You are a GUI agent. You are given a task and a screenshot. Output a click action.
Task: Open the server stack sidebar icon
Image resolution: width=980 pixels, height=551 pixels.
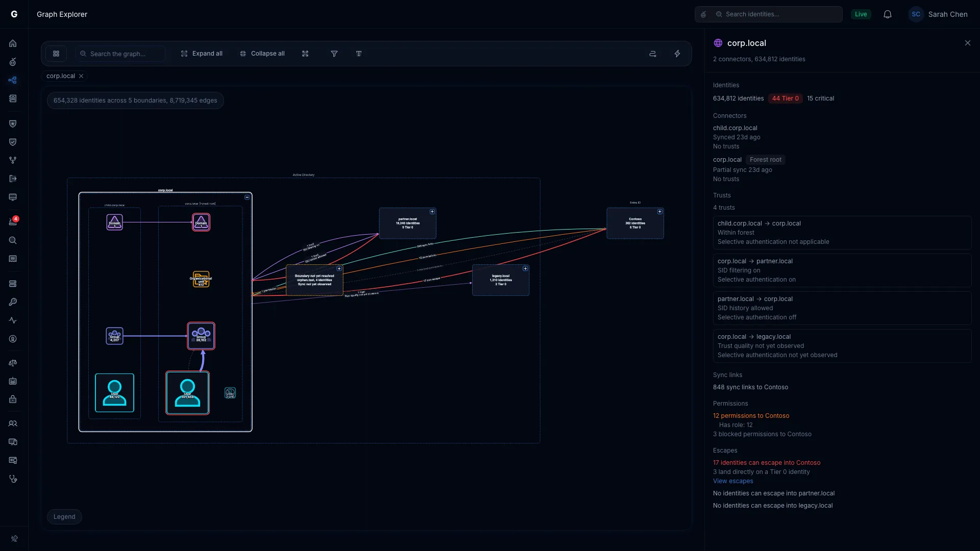point(13,284)
